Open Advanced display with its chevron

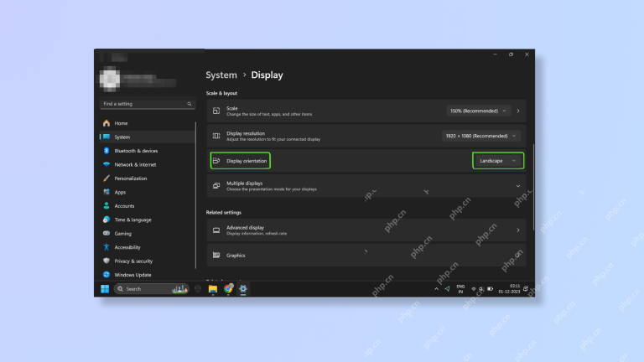(518, 230)
